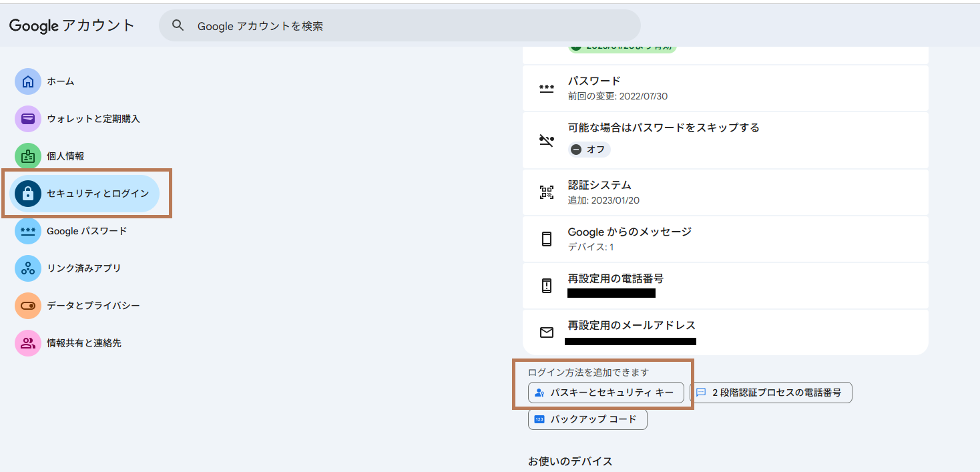Click 追加: 2023/01/20 text
This screenshot has height=472, width=980.
click(604, 200)
